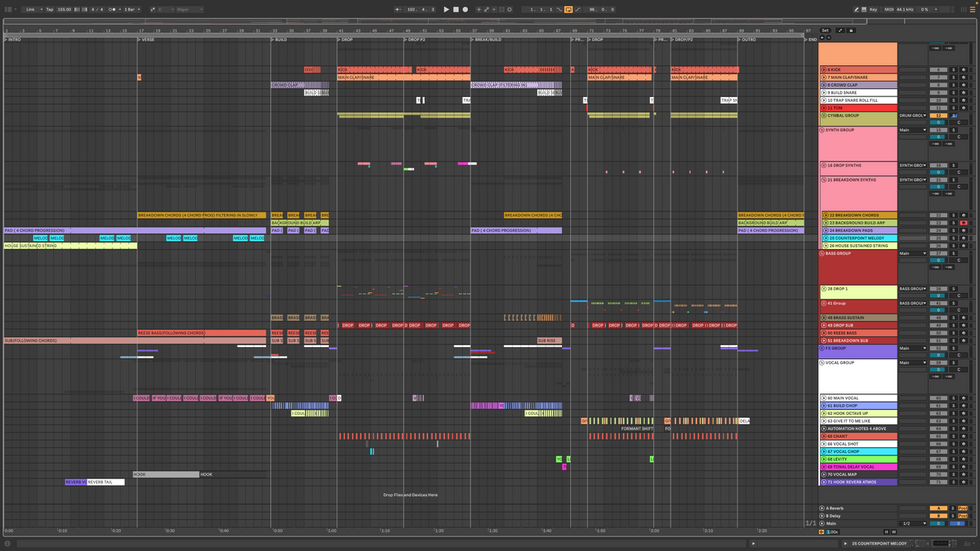Open the Major scale dropdown

tap(188, 9)
